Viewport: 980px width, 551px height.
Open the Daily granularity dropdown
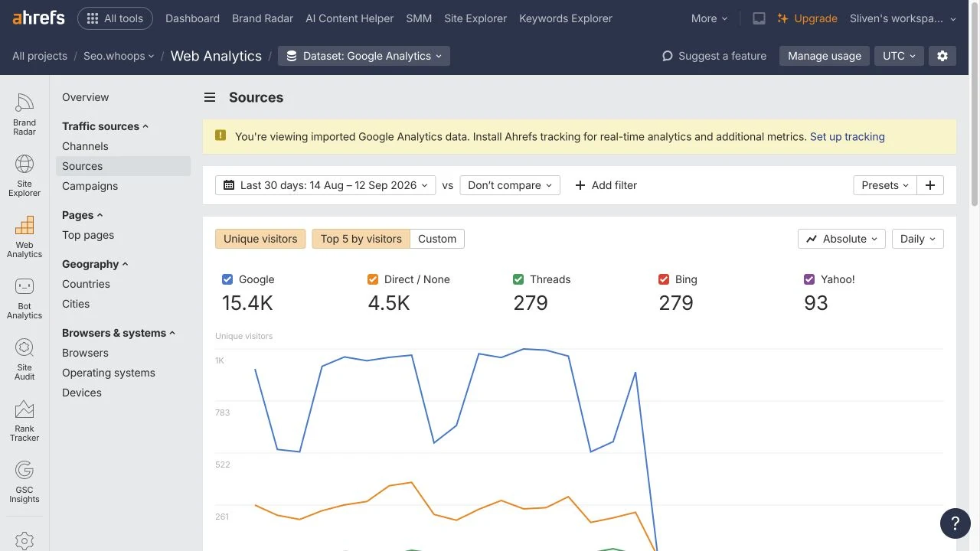coord(918,239)
